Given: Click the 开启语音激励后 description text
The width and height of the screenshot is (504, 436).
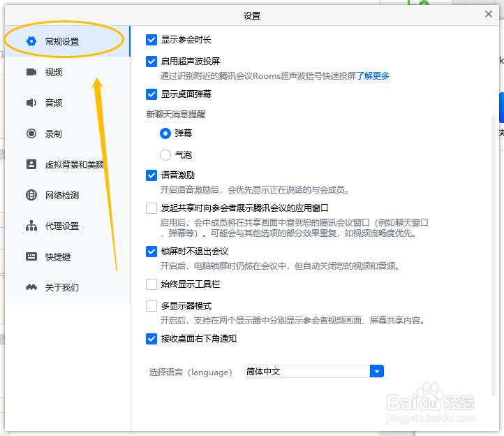Looking at the screenshot, I should [255, 190].
